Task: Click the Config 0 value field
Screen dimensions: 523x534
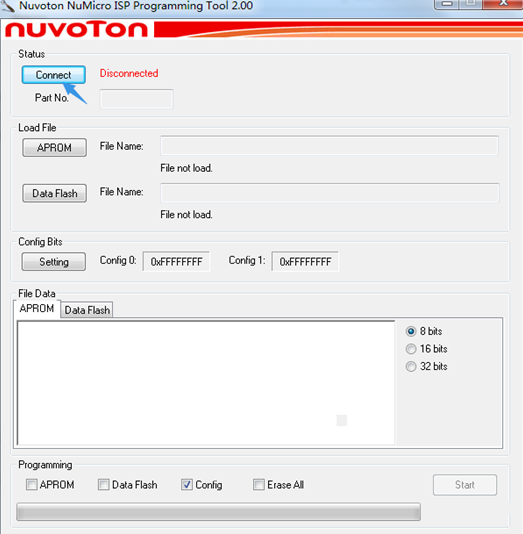Action: 176,262
